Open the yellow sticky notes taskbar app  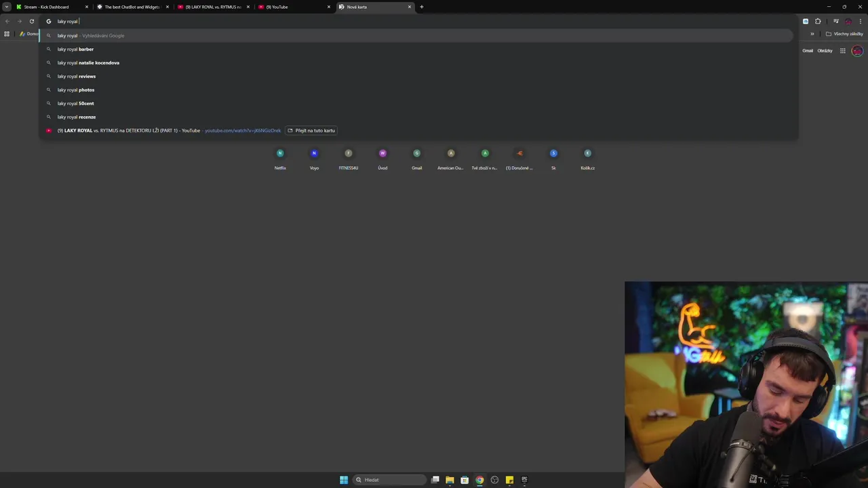pyautogui.click(x=509, y=480)
